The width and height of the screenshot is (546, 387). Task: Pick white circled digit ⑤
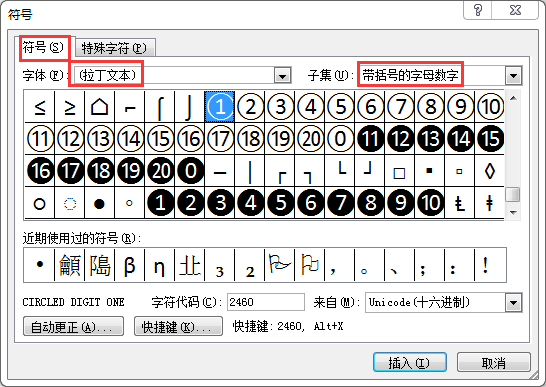[340, 107]
